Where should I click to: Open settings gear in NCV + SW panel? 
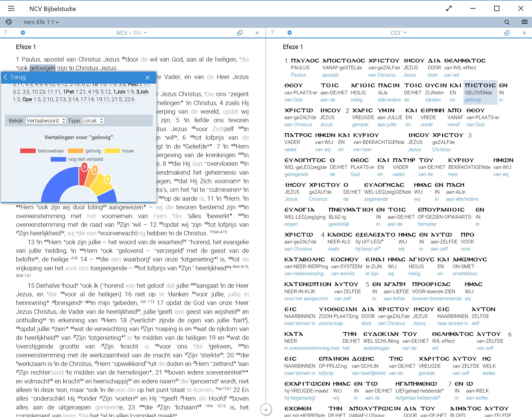point(23,33)
